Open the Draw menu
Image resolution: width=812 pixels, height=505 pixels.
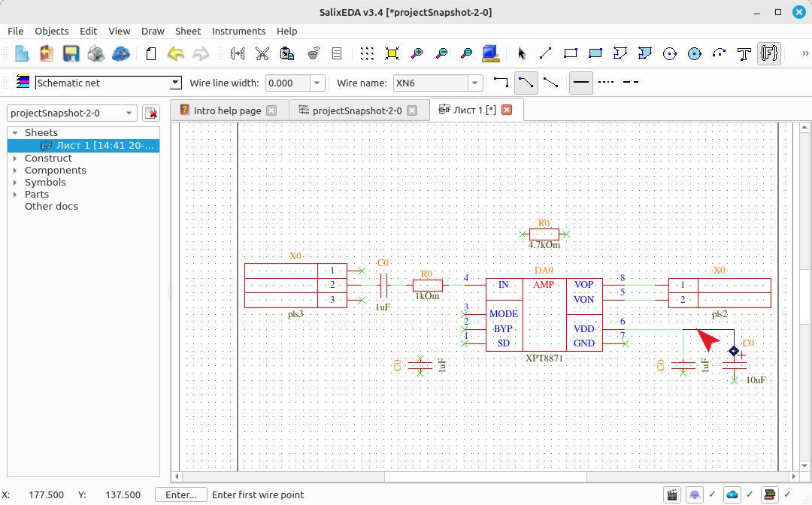[x=153, y=31]
